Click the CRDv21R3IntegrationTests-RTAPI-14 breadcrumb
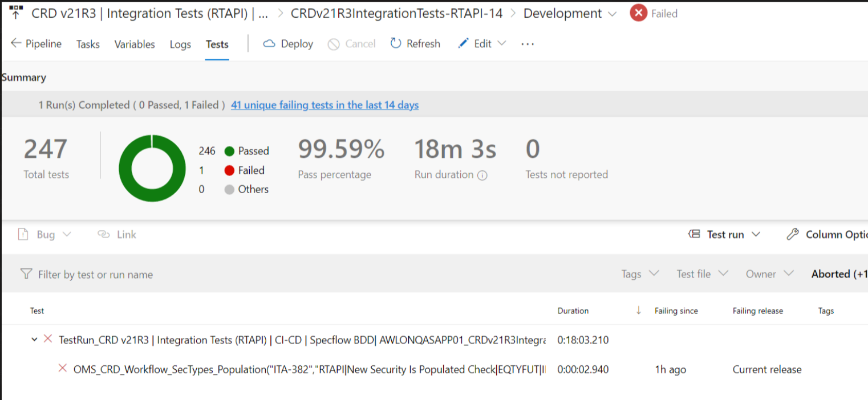868x400 pixels. 396,14
